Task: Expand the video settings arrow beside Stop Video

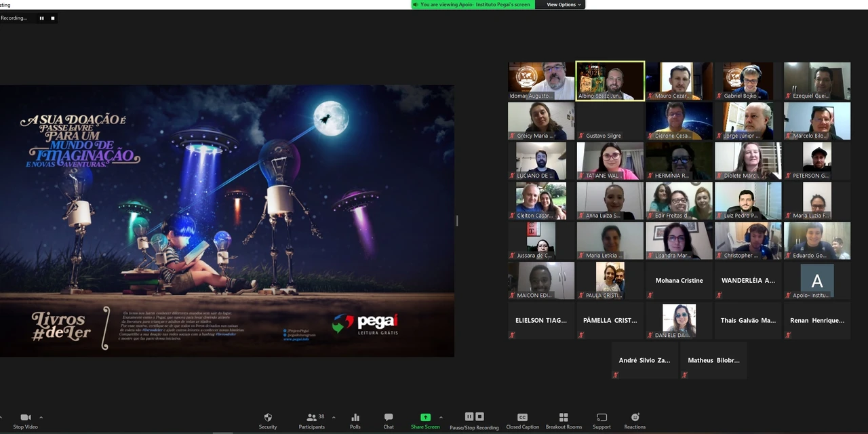Action: pyautogui.click(x=41, y=417)
